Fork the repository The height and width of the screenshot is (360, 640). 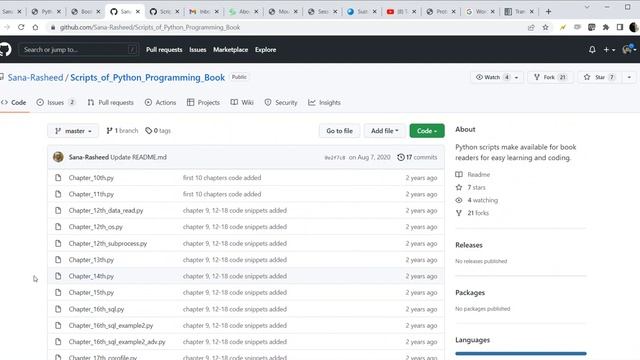(550, 77)
